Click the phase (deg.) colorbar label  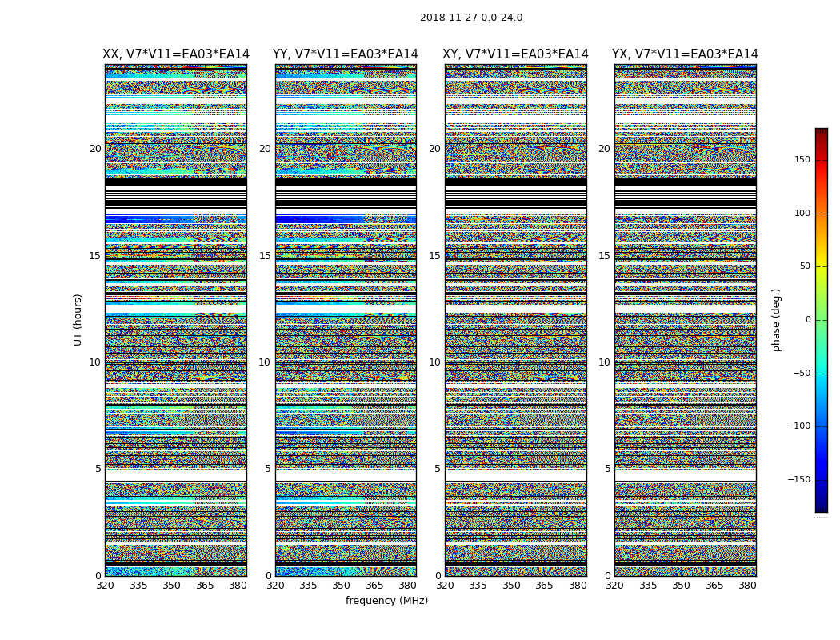(x=776, y=320)
